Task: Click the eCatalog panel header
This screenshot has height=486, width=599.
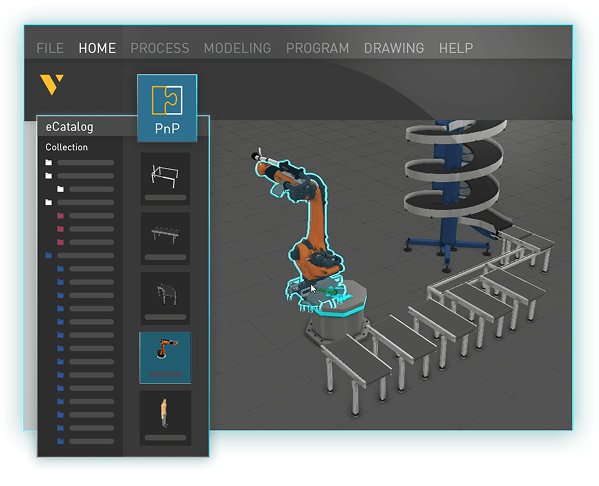Action: pos(87,126)
